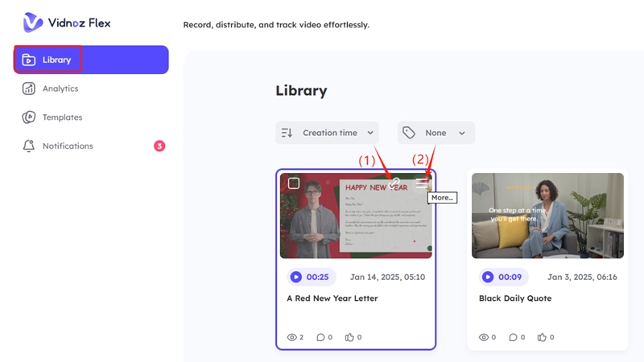Copy link icon on New Year Letter thumbnail
The height and width of the screenshot is (362, 644).
[x=394, y=184]
